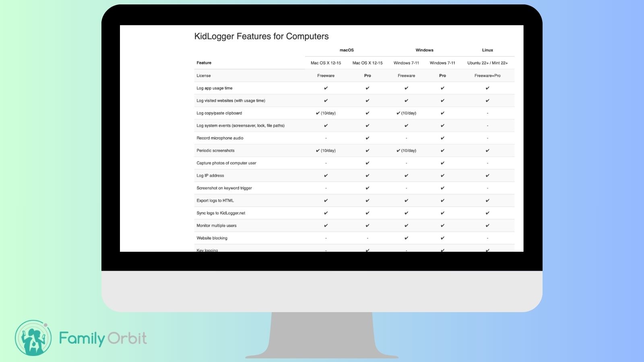Click the "Log app usage time" row label
644x362 pixels.
[214, 88]
